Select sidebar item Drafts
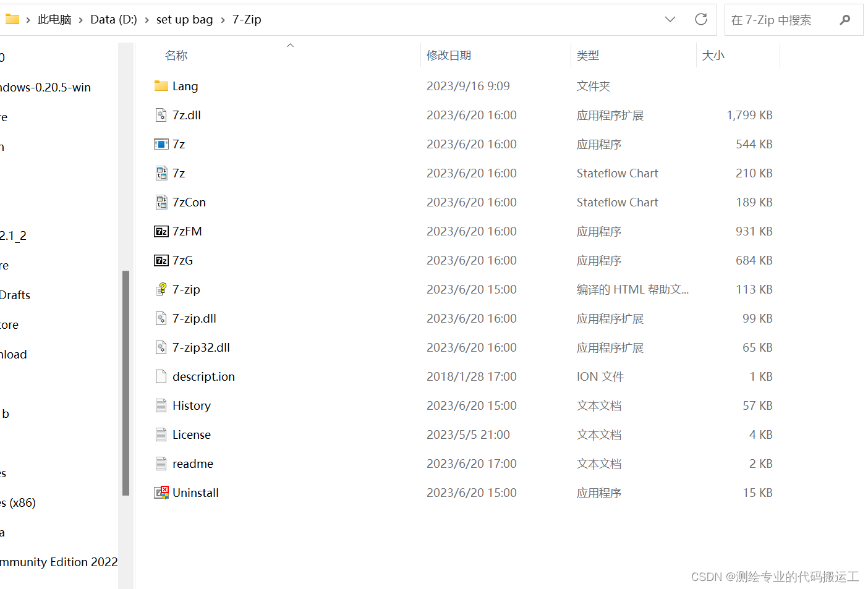This screenshot has height=589, width=868. pos(15,295)
